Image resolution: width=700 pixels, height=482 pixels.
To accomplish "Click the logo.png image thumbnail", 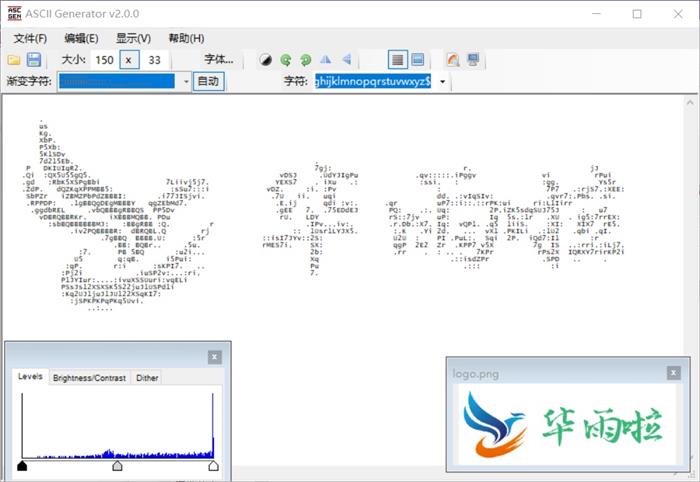I will tap(567, 424).
